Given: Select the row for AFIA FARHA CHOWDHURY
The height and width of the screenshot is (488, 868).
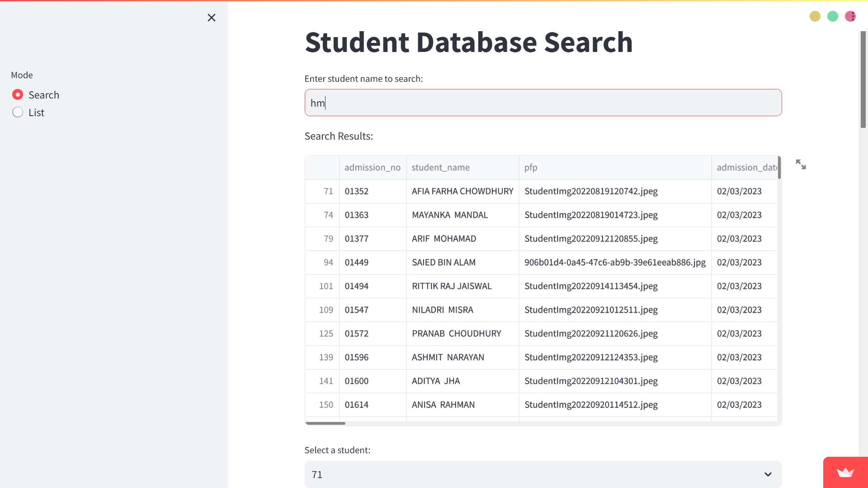Looking at the screenshot, I should tap(462, 191).
